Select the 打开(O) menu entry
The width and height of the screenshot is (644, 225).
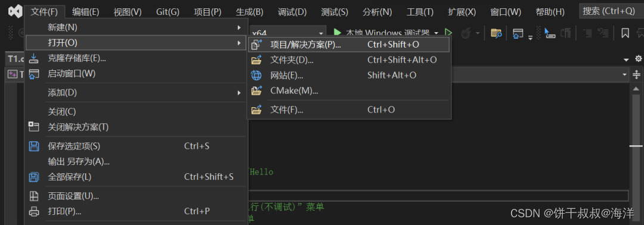pyautogui.click(x=137, y=43)
